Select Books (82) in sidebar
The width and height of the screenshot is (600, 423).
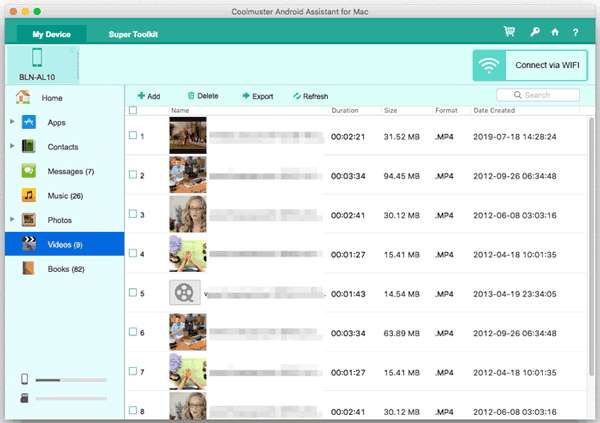[65, 269]
